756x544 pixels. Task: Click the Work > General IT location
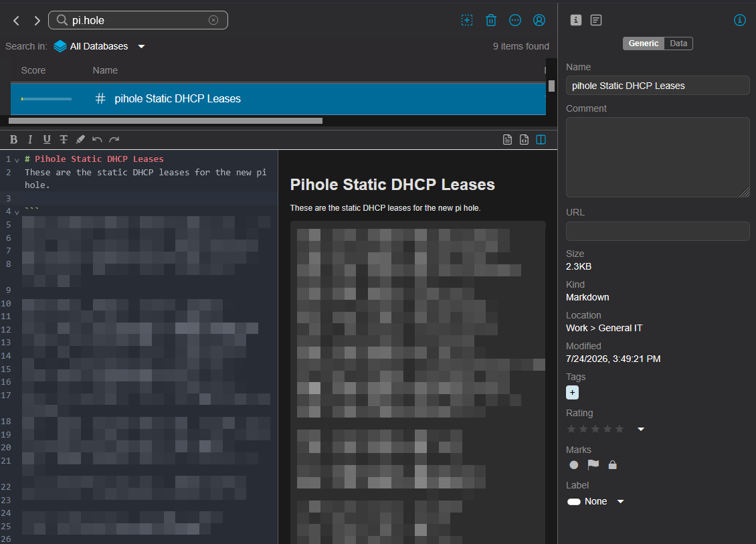[604, 328]
